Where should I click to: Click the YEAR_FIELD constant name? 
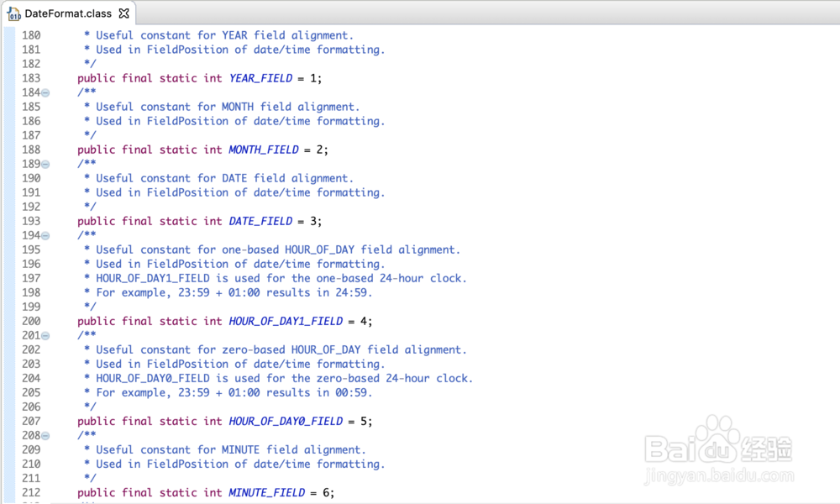click(x=261, y=78)
